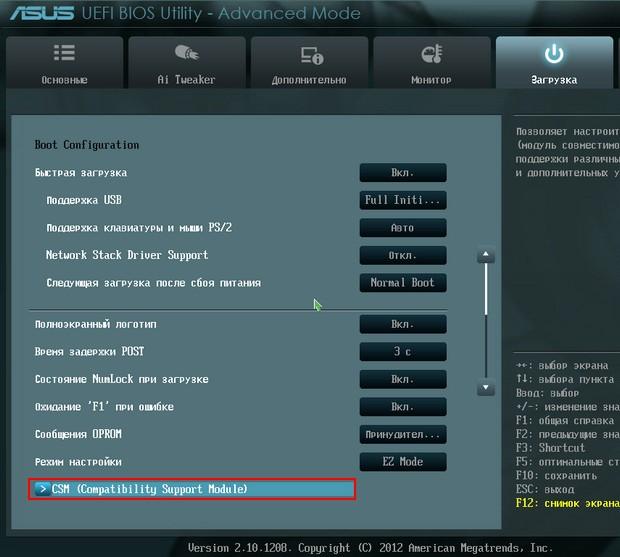Select Поддержка клавиатуры и мыши PS/2 label
Viewport: 620px width, 557px height.
(139, 228)
